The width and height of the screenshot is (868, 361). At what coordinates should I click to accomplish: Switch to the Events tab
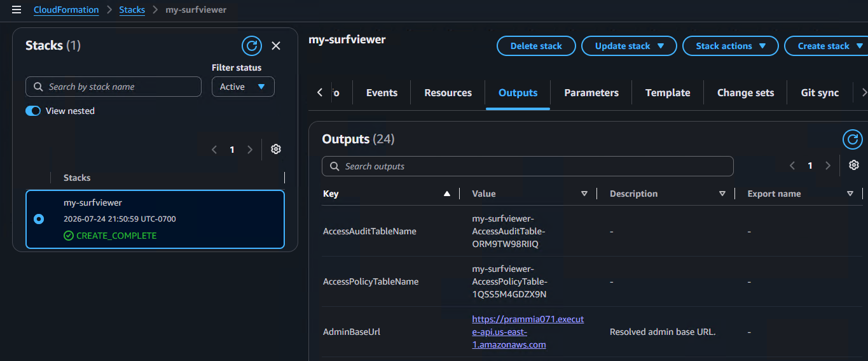(382, 93)
